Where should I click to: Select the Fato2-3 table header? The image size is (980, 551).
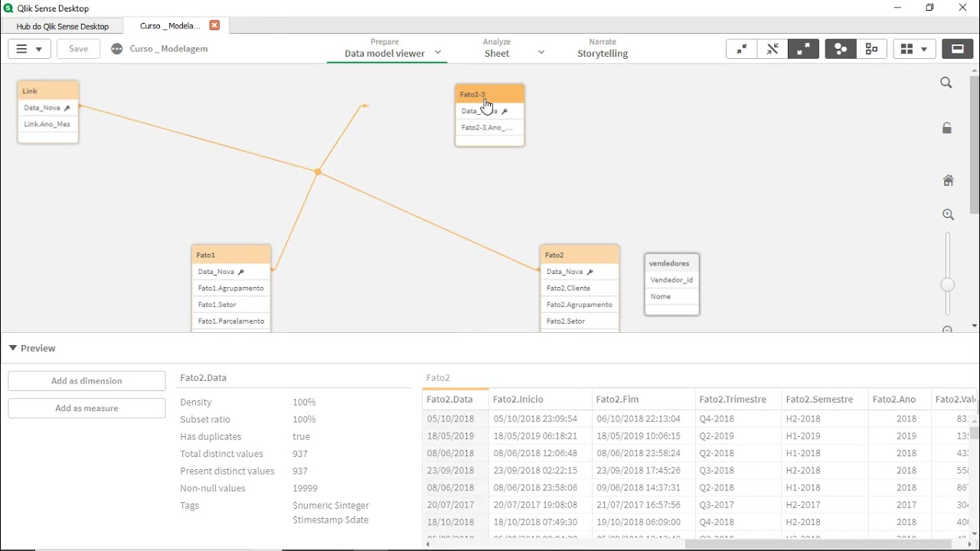point(490,94)
